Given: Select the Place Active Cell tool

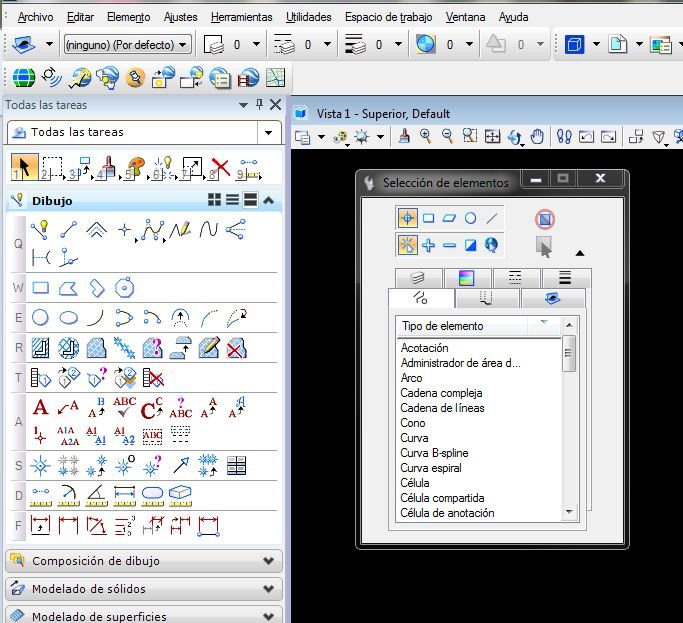Looking at the screenshot, I should [41, 466].
